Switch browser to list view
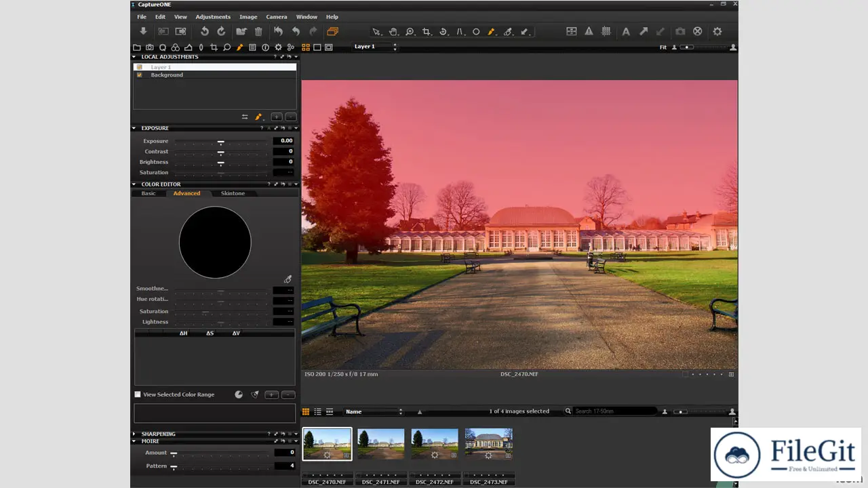The image size is (868, 488). pos(317,411)
